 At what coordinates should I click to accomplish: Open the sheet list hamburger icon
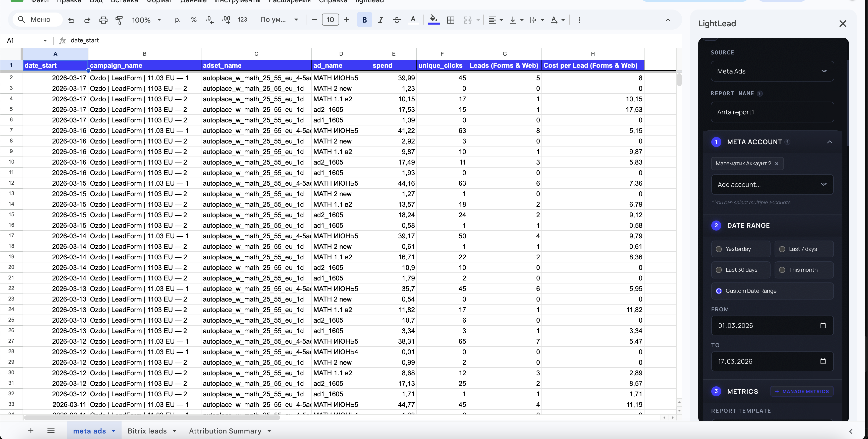(51, 431)
